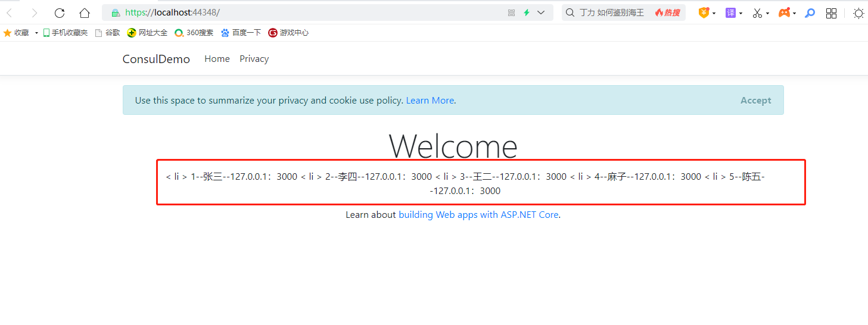The height and width of the screenshot is (325, 868).
Task: Toggle the sun brightness mode icon
Action: [858, 12]
